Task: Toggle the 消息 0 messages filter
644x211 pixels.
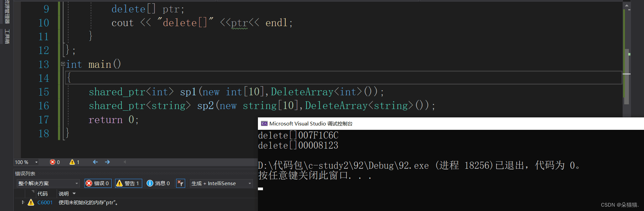Action: point(159,183)
